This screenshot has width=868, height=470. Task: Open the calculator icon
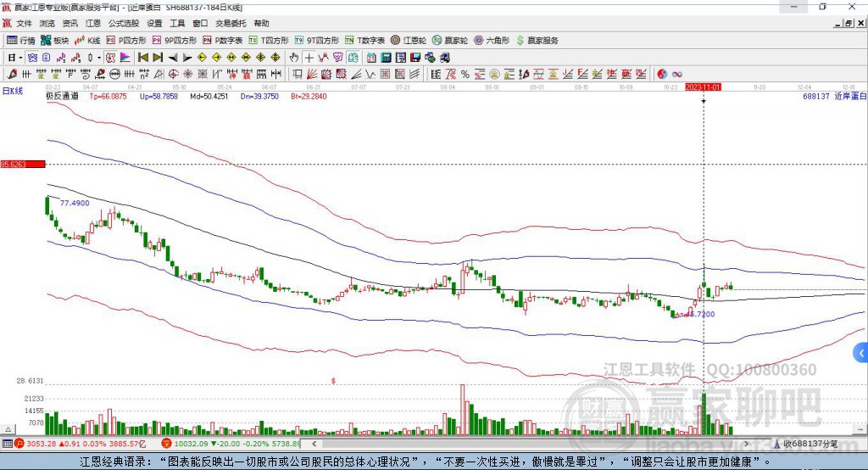coord(386,58)
